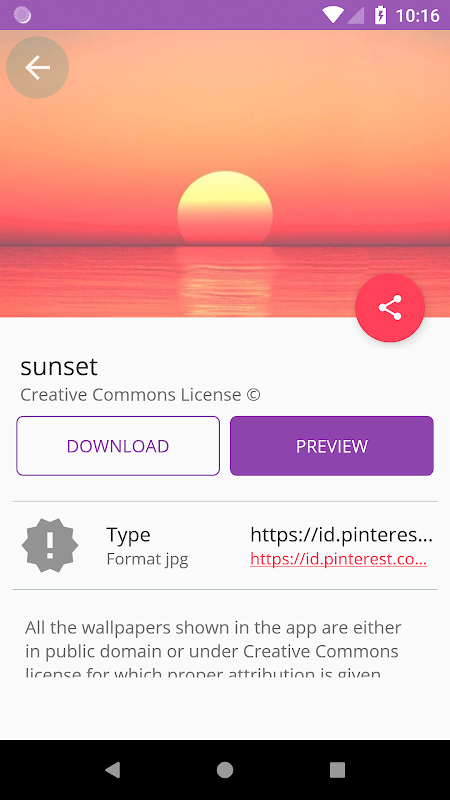Preview the sunset wallpaper
450x800 pixels.
332,446
